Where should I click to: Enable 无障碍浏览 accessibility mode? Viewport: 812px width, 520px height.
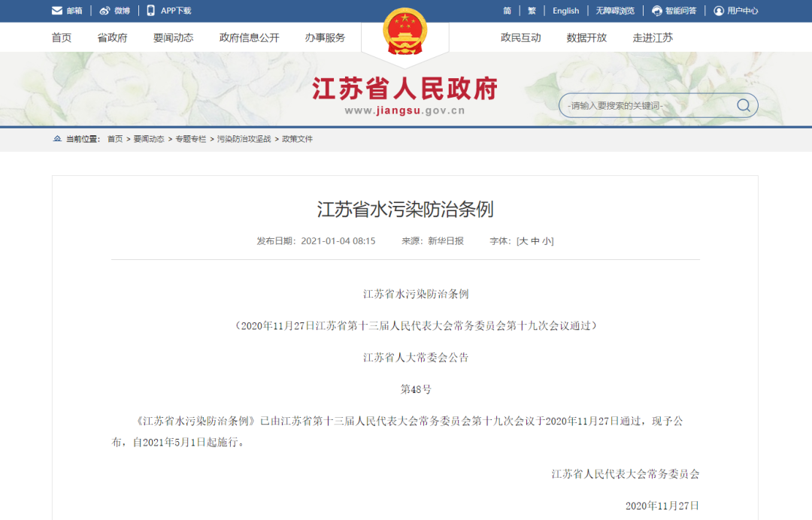click(x=615, y=11)
